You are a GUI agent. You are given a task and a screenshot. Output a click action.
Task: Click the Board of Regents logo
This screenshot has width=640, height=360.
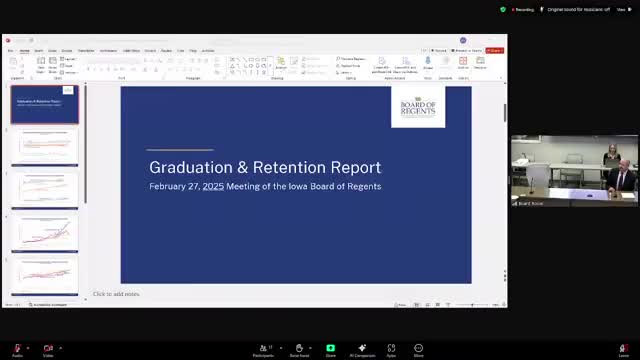[418, 107]
